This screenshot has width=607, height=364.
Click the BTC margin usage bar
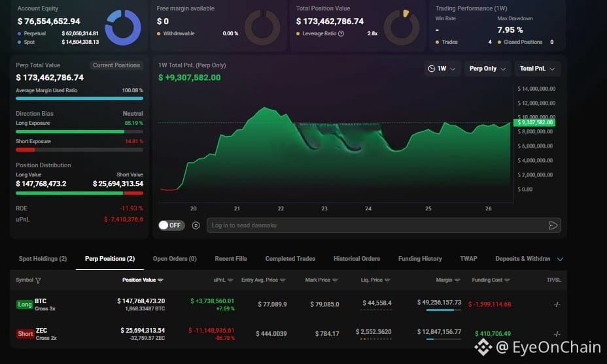pyautogui.click(x=443, y=310)
